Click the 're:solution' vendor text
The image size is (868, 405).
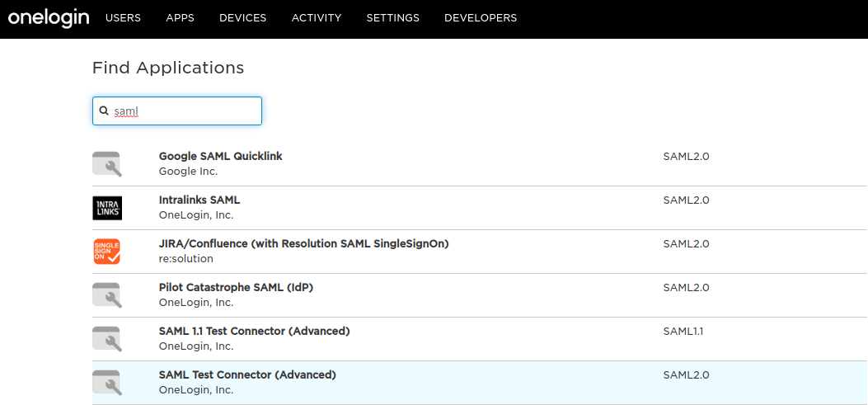point(186,259)
